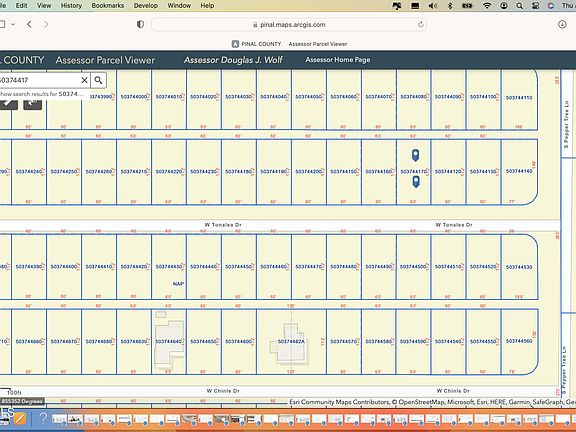The width and height of the screenshot is (576, 432).
Task: Open the Edit menu
Action: click(x=21, y=6)
